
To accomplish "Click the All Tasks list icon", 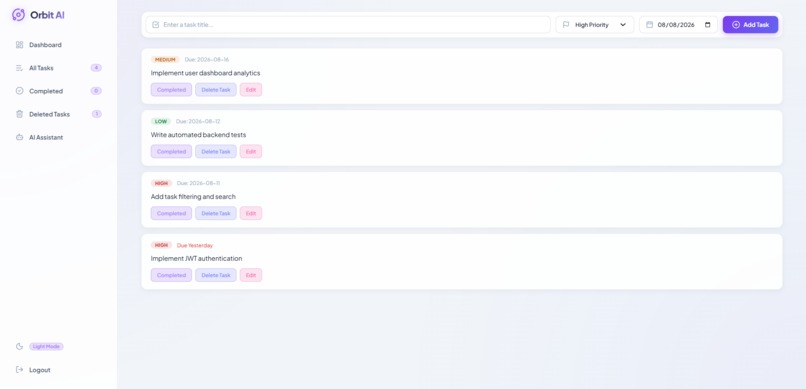I will (20, 68).
